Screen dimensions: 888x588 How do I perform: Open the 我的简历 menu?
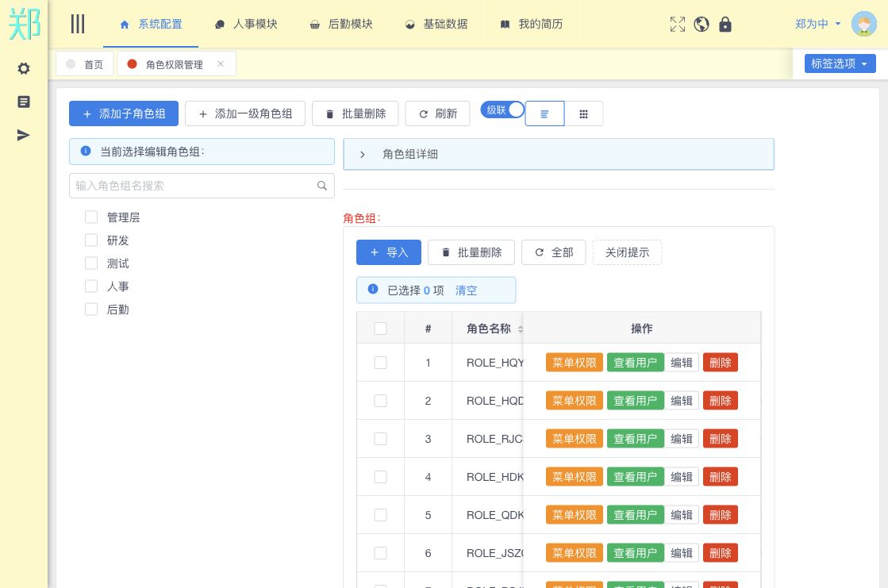(532, 24)
